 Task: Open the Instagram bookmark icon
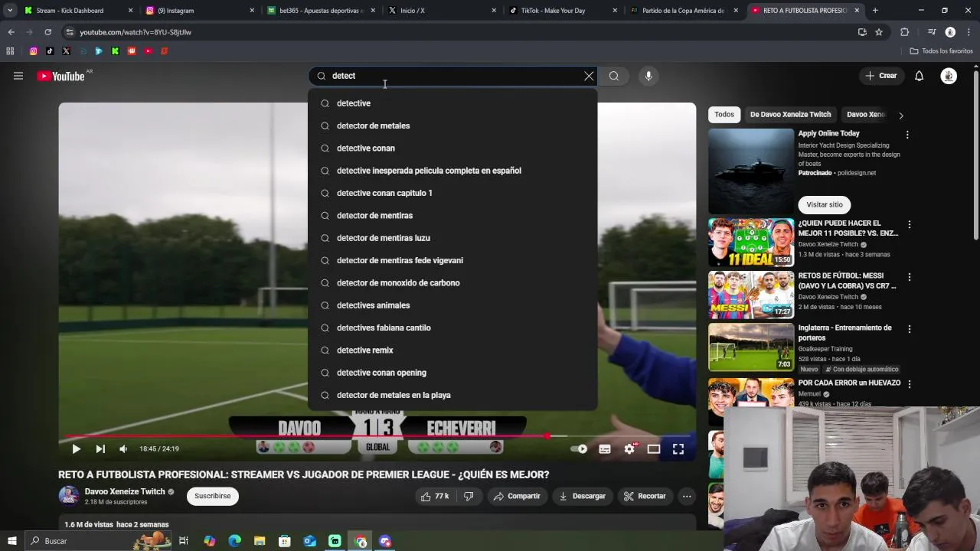click(x=33, y=51)
